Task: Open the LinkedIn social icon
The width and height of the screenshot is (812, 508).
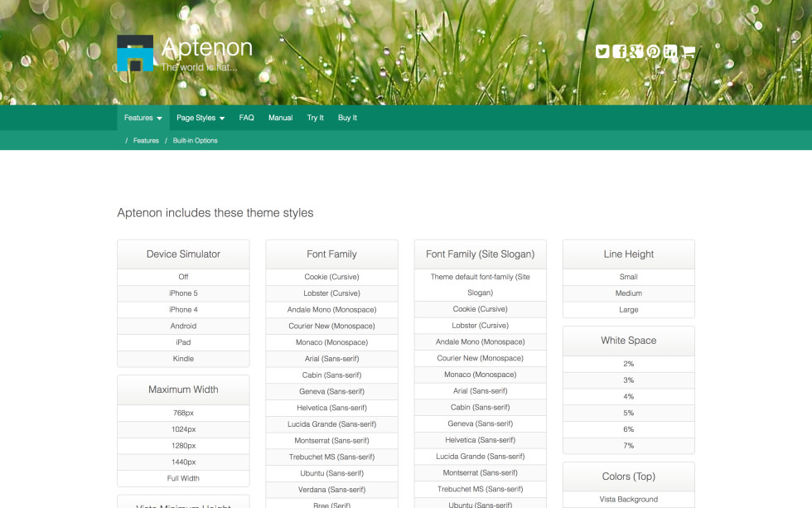Action: pyautogui.click(x=670, y=51)
